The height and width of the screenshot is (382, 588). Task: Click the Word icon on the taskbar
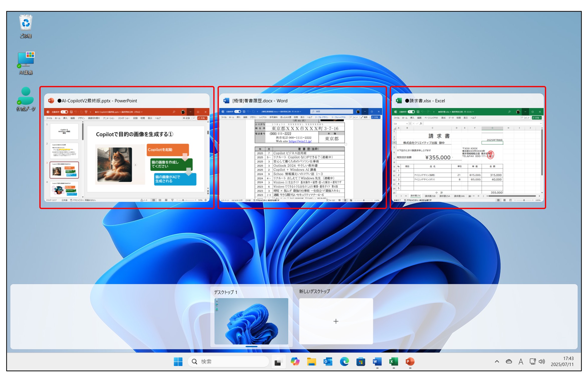coord(377,361)
